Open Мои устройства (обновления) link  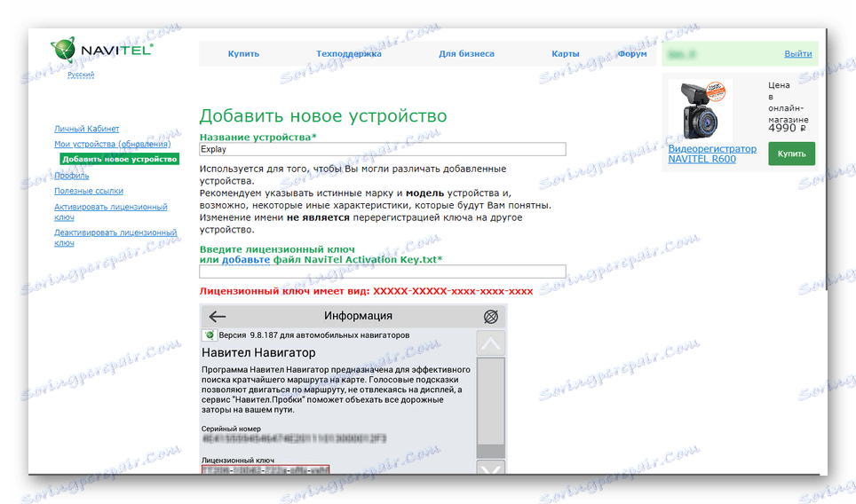click(113, 144)
